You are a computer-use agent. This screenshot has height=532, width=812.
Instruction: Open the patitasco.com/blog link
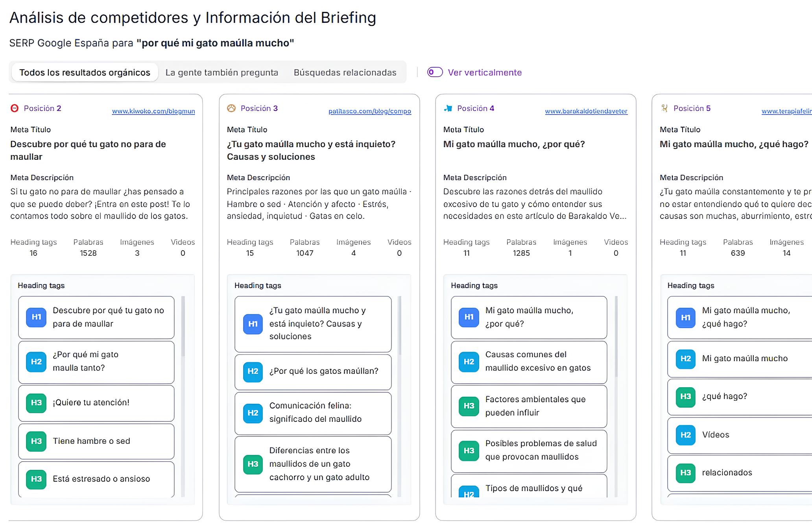370,111
